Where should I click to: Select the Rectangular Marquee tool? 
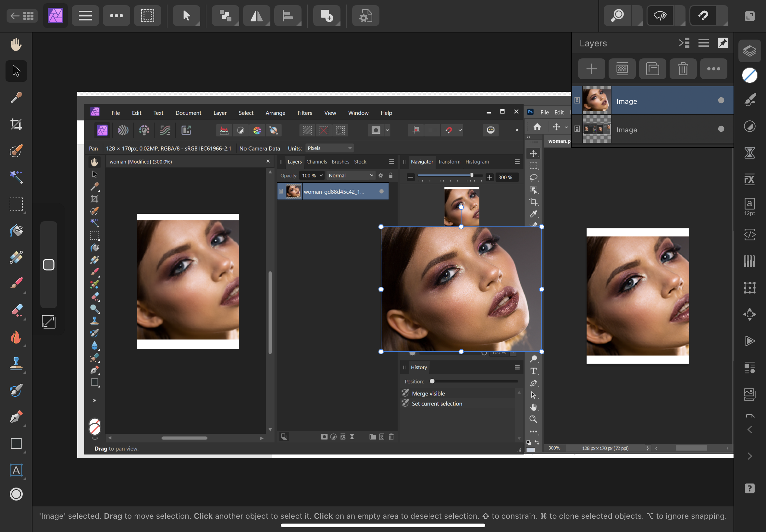(16, 204)
